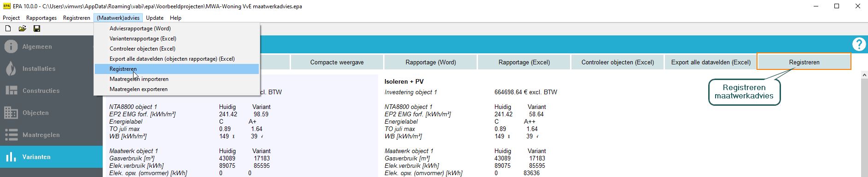This screenshot has width=868, height=177.
Task: Open the Rapportages menu in the menu bar
Action: pyautogui.click(x=41, y=18)
